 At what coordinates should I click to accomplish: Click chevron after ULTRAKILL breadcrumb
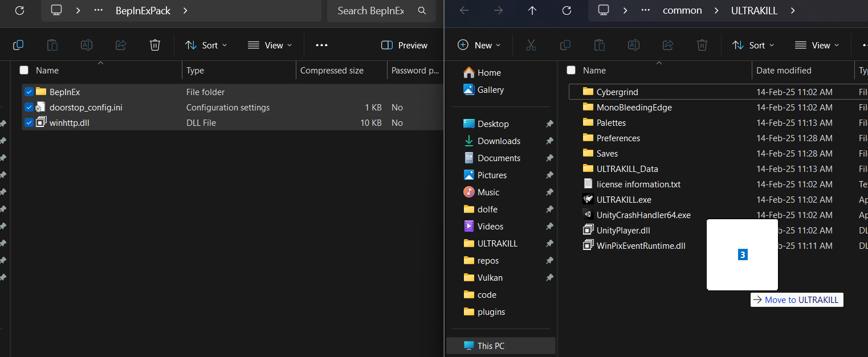click(792, 11)
